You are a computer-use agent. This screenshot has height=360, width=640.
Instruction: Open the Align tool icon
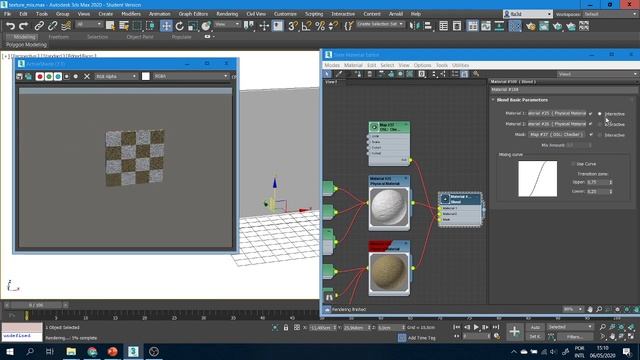428,26
